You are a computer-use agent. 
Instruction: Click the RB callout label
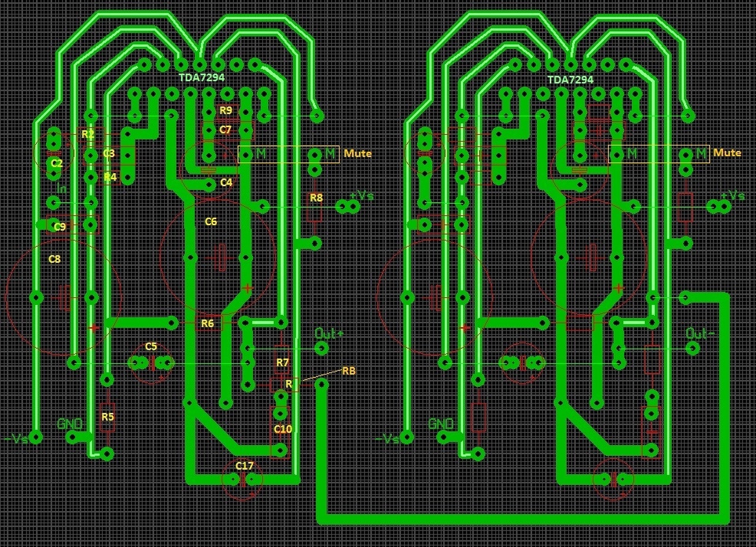348,370
